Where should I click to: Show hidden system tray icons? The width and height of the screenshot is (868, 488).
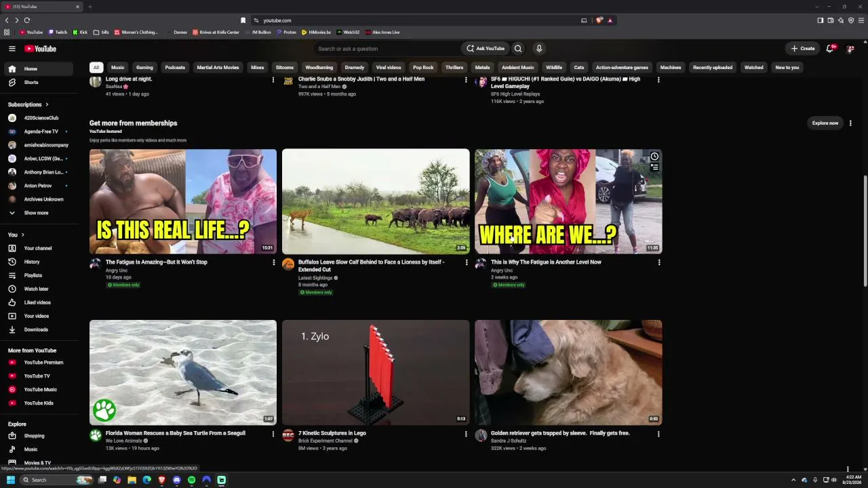coord(793,480)
